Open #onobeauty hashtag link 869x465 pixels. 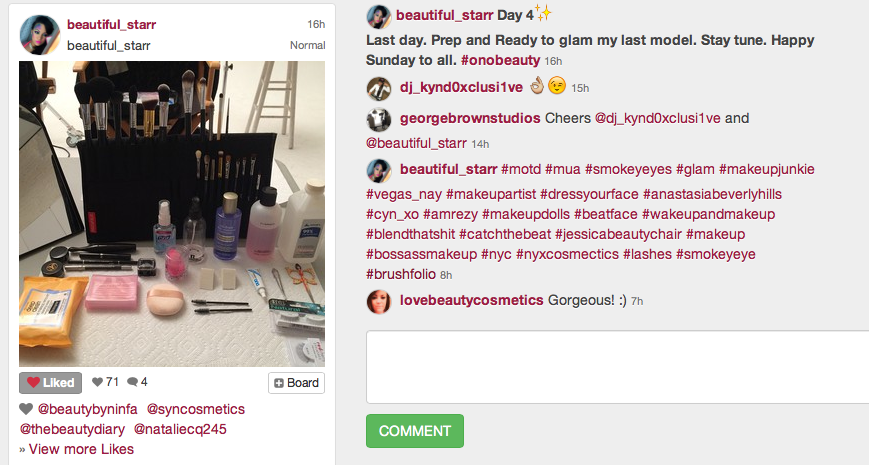tap(500, 60)
